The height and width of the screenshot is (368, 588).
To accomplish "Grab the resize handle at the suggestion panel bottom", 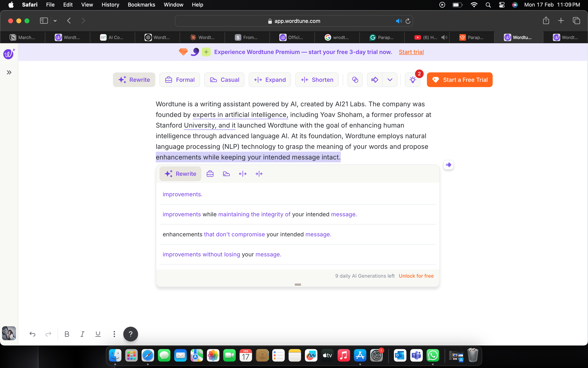I will tap(298, 284).
